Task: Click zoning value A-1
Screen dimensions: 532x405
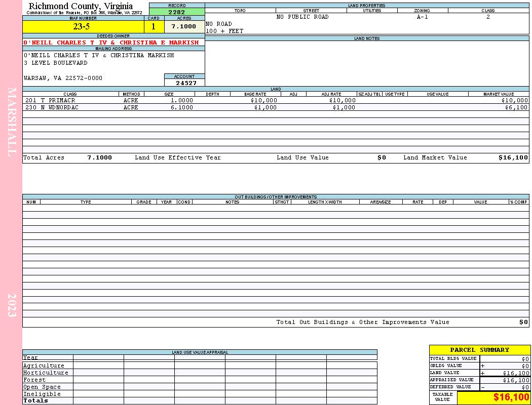Action: coord(423,17)
